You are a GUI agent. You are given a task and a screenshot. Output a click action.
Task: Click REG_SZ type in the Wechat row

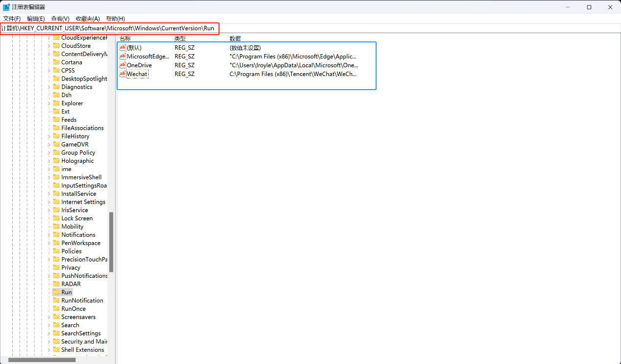coord(184,74)
